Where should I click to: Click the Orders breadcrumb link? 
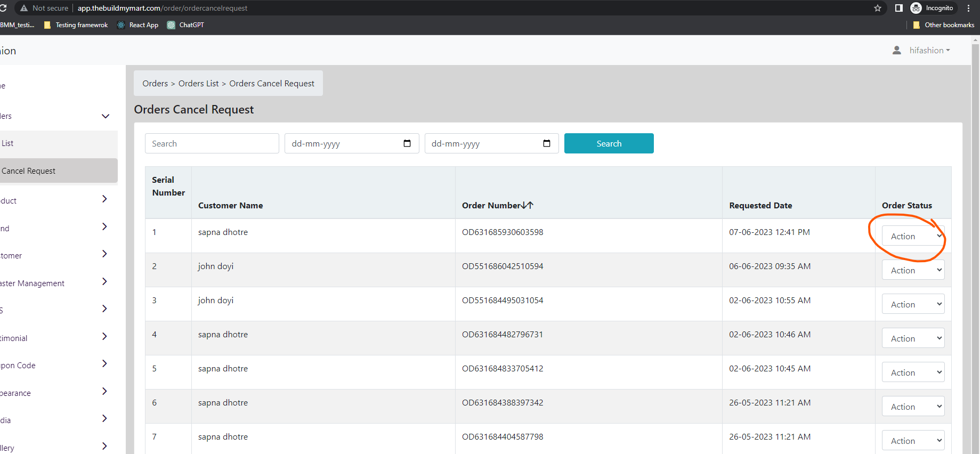155,83
